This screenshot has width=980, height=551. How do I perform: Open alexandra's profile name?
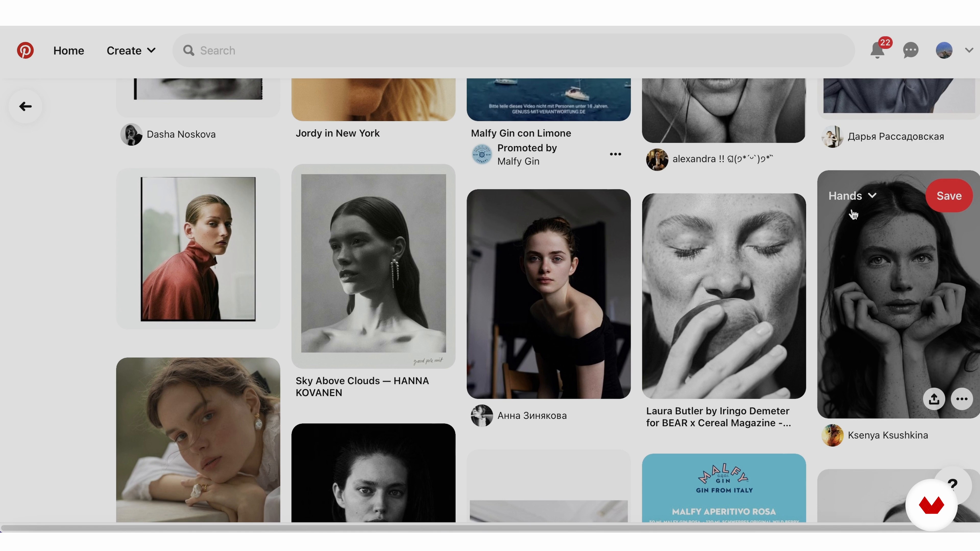(x=723, y=159)
